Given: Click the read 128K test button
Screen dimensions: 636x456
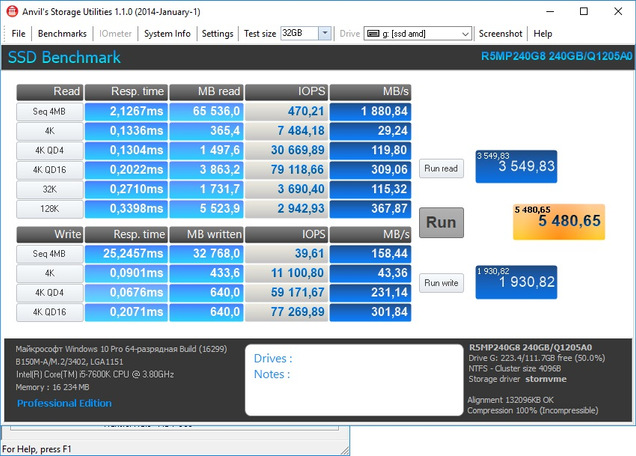Looking at the screenshot, I should point(49,209).
